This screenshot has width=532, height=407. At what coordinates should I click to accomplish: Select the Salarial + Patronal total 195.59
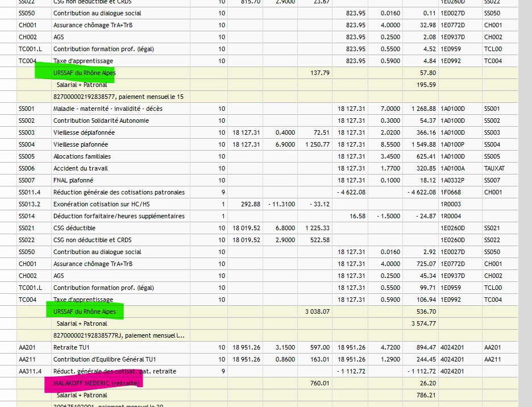point(426,85)
